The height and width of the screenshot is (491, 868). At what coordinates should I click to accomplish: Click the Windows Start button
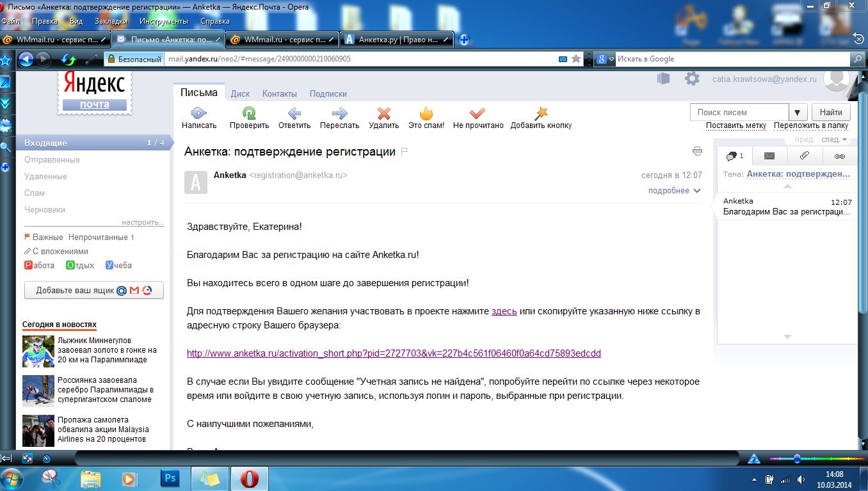[x=13, y=478]
